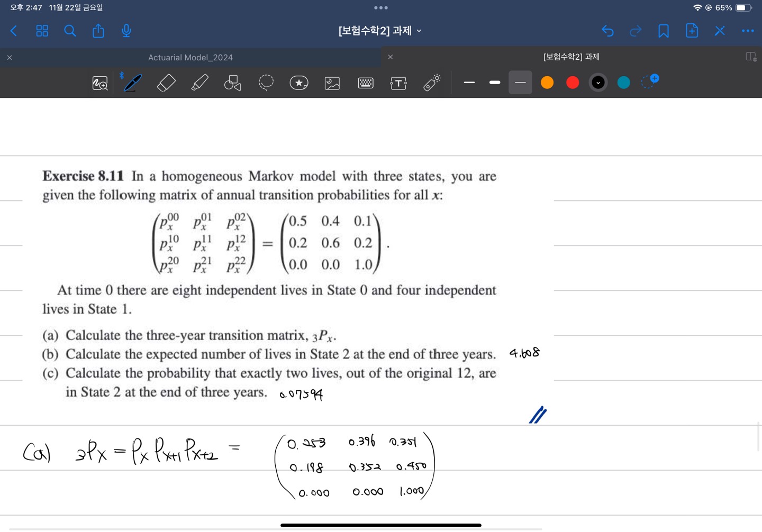
Task: Tap the three-dot multitasking indicator
Action: click(381, 8)
